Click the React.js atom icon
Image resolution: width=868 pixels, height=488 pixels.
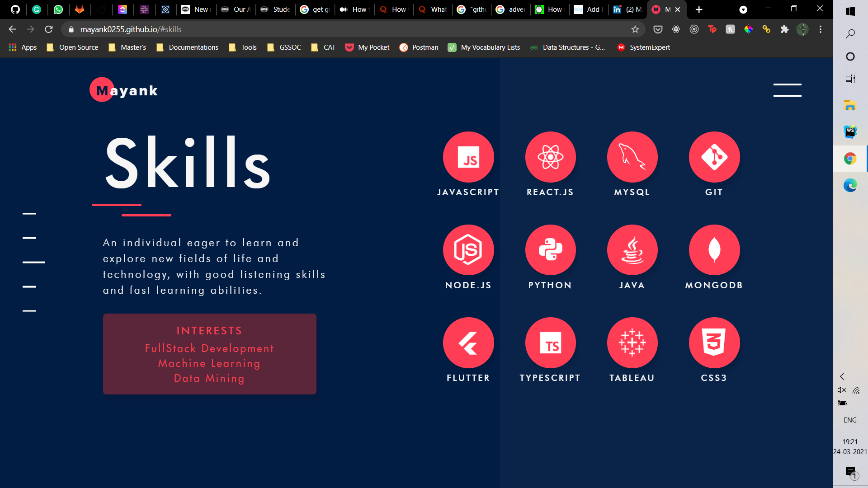[550, 157]
